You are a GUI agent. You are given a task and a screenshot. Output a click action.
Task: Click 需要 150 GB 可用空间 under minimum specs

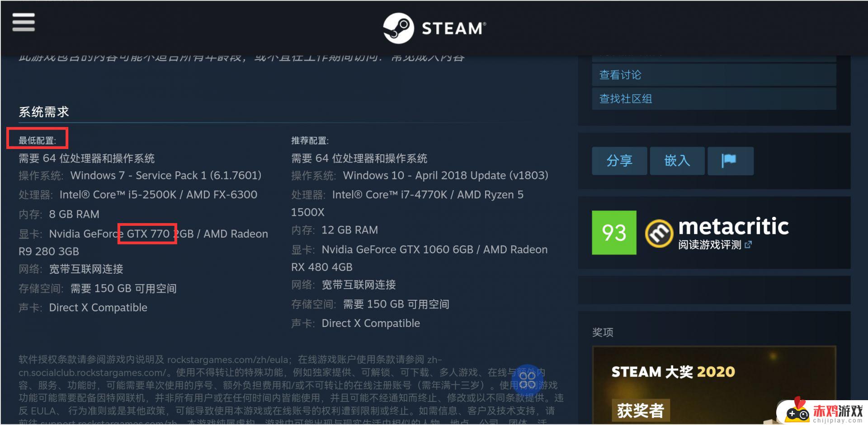123,288
